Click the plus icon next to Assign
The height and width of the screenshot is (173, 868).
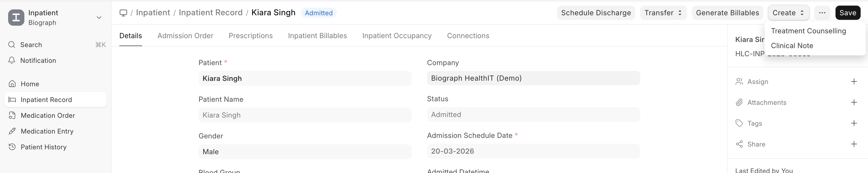854,82
